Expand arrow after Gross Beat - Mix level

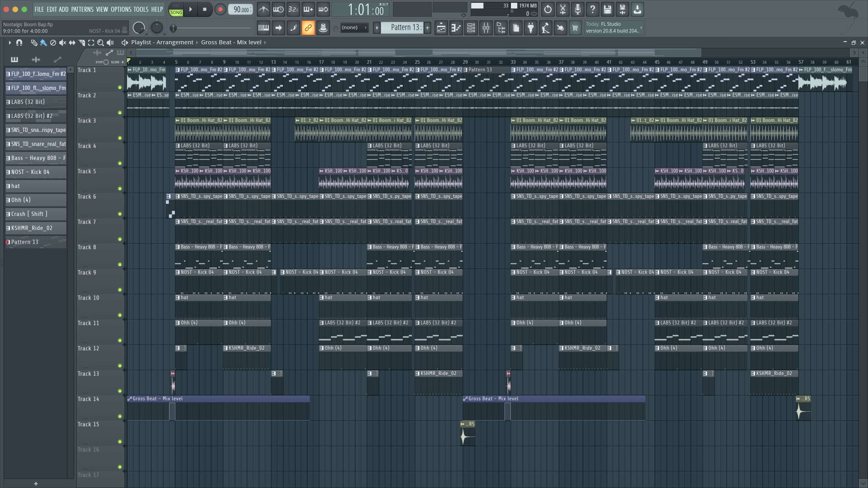(265, 42)
